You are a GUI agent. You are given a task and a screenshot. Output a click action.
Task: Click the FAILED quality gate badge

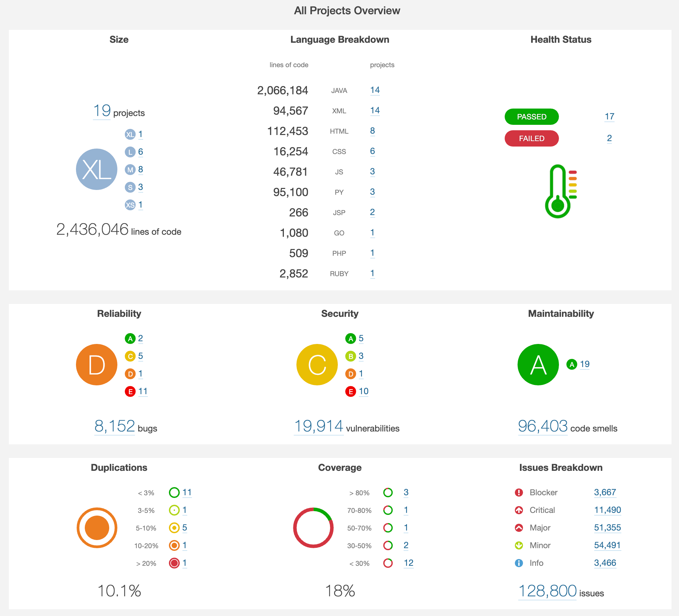(531, 138)
